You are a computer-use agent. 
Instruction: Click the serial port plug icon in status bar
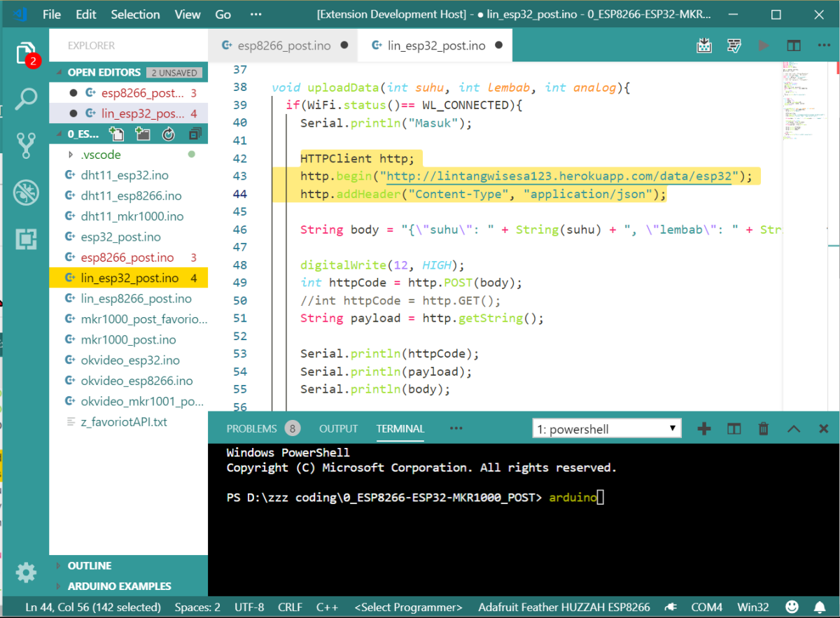coord(671,607)
